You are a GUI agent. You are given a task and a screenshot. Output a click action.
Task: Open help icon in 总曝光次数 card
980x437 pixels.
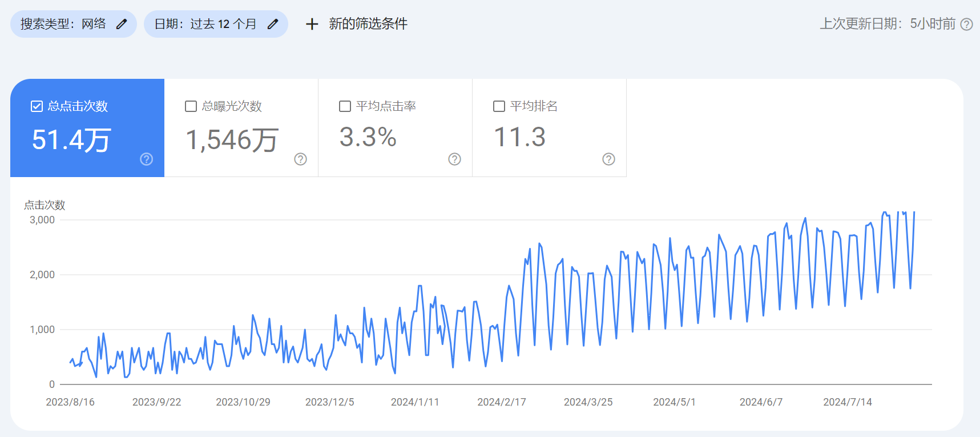pos(301,159)
